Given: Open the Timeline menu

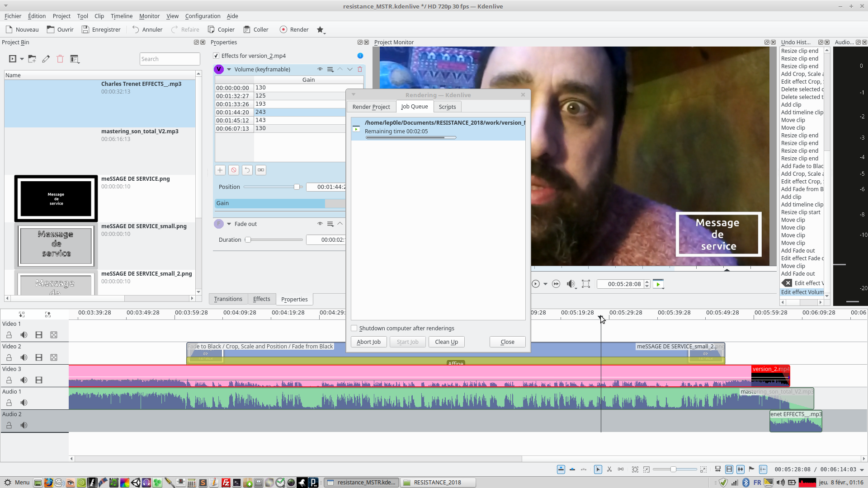Looking at the screenshot, I should pos(121,16).
